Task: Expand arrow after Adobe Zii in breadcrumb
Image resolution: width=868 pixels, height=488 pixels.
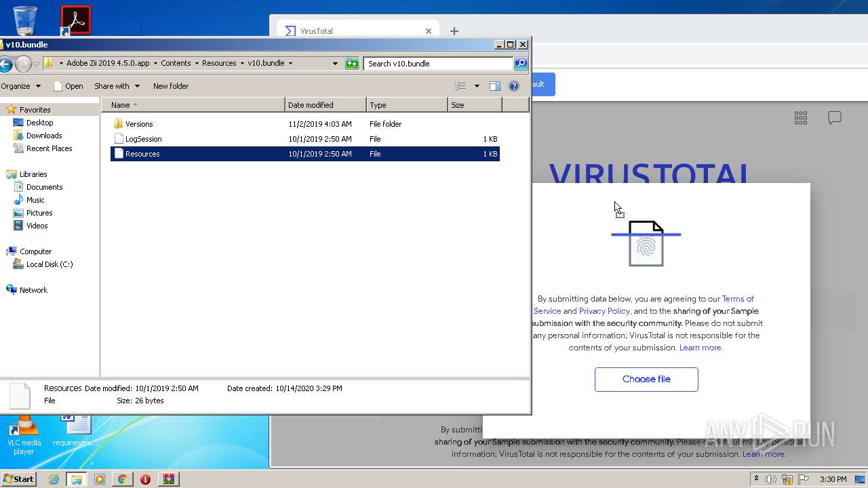Action: 155,64
